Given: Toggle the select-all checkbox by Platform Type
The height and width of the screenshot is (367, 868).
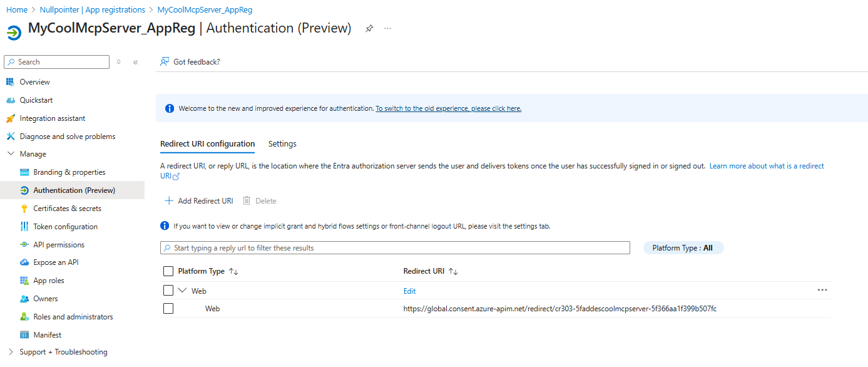Looking at the screenshot, I should point(168,271).
